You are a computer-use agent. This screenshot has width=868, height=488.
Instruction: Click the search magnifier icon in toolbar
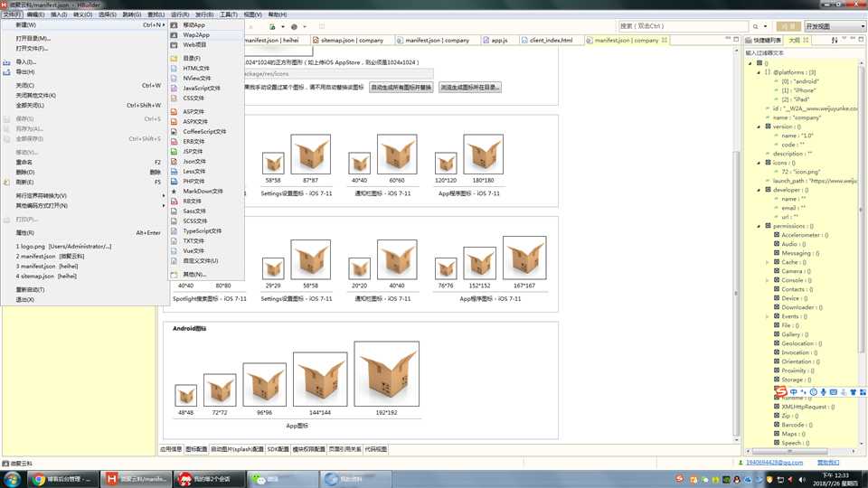(x=755, y=26)
